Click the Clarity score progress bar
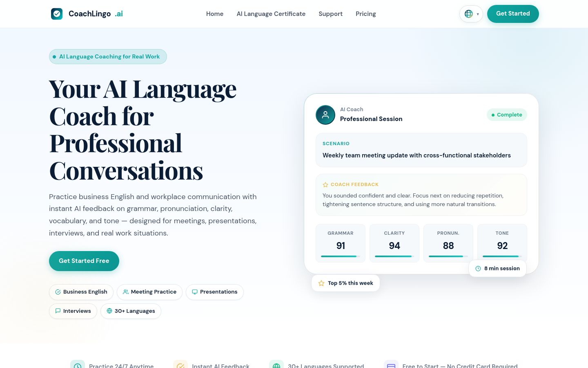 (x=394, y=256)
